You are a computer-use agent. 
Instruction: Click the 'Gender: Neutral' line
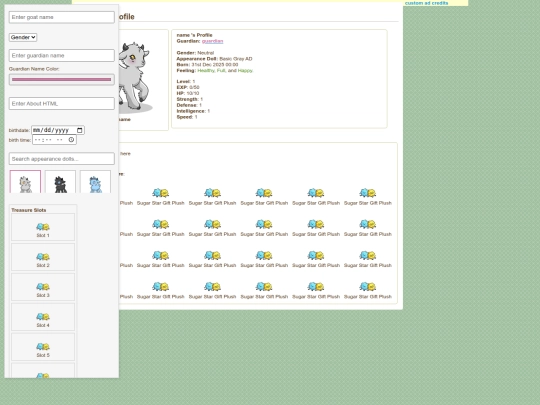pyautogui.click(x=195, y=53)
